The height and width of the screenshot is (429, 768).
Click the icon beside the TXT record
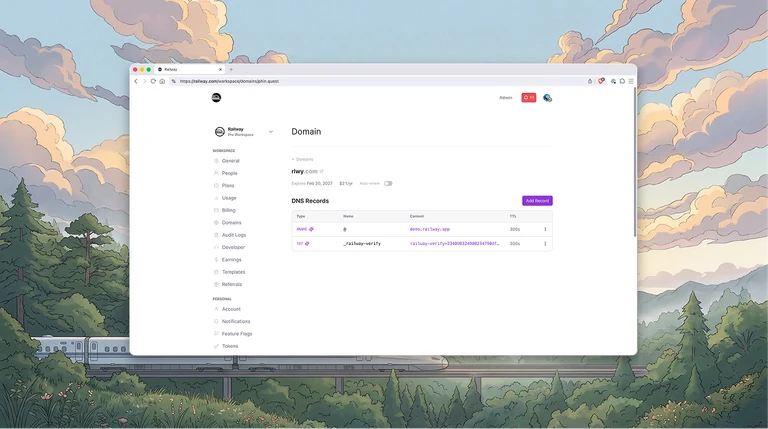tap(307, 243)
